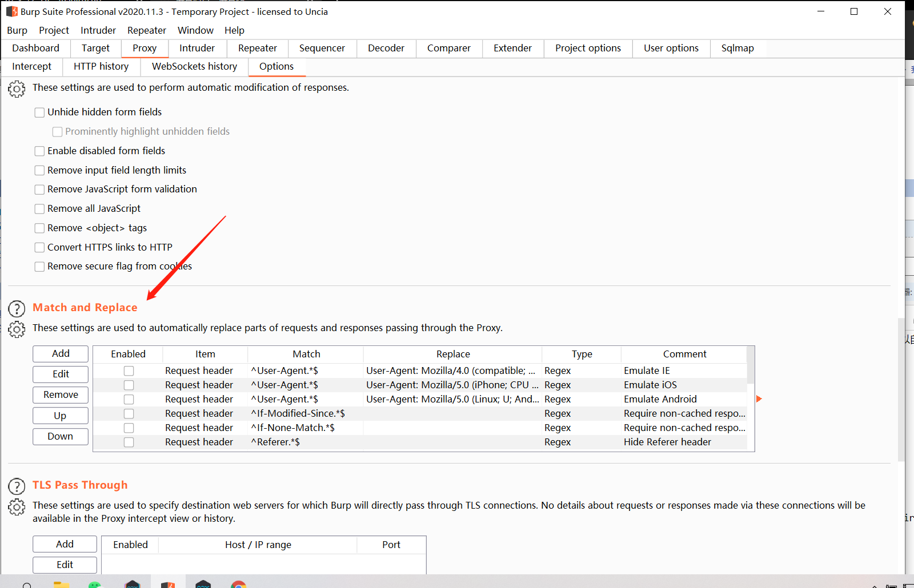View the HTTP history sub-tab

(x=101, y=67)
